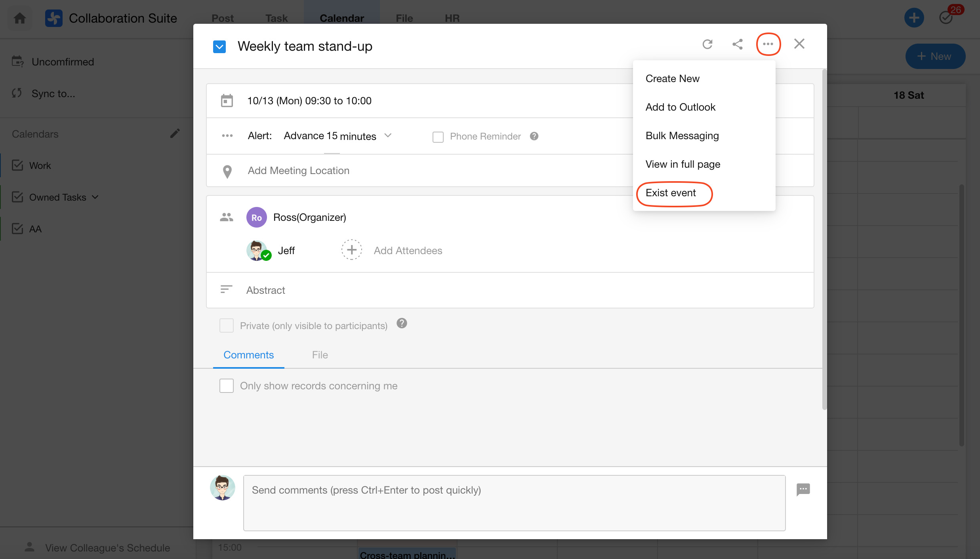Screen dimensions: 980x559
Task: Click the share icon in event header
Action: point(738,44)
